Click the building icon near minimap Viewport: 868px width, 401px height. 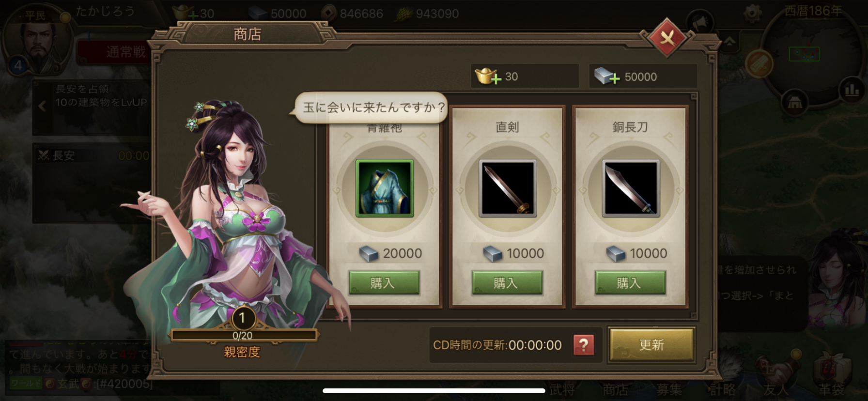click(x=794, y=102)
